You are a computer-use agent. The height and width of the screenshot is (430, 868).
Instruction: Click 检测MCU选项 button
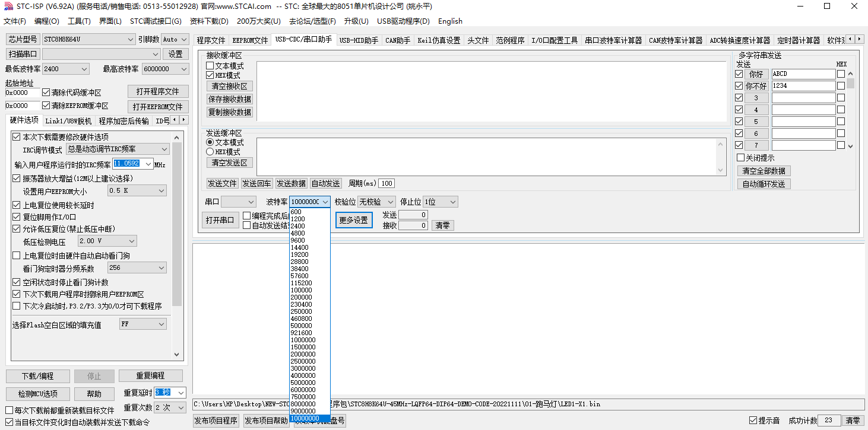37,394
